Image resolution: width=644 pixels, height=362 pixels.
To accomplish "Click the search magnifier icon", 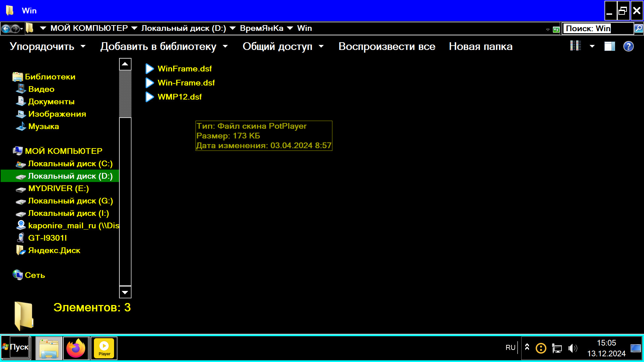I will click(639, 28).
